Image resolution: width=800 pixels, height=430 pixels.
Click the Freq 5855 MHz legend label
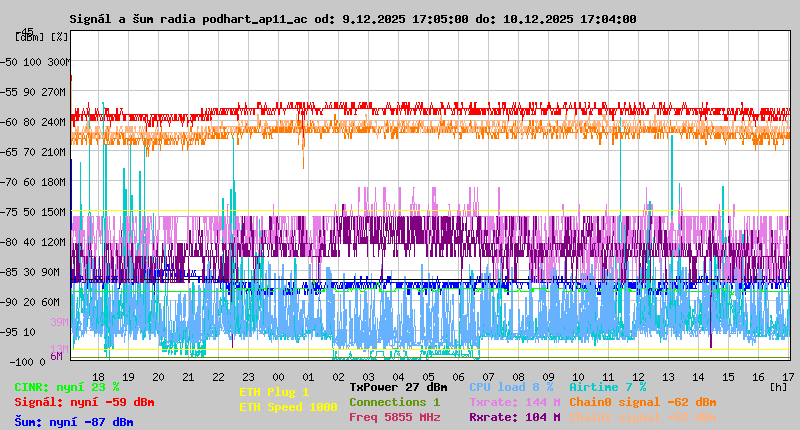pyautogui.click(x=394, y=417)
